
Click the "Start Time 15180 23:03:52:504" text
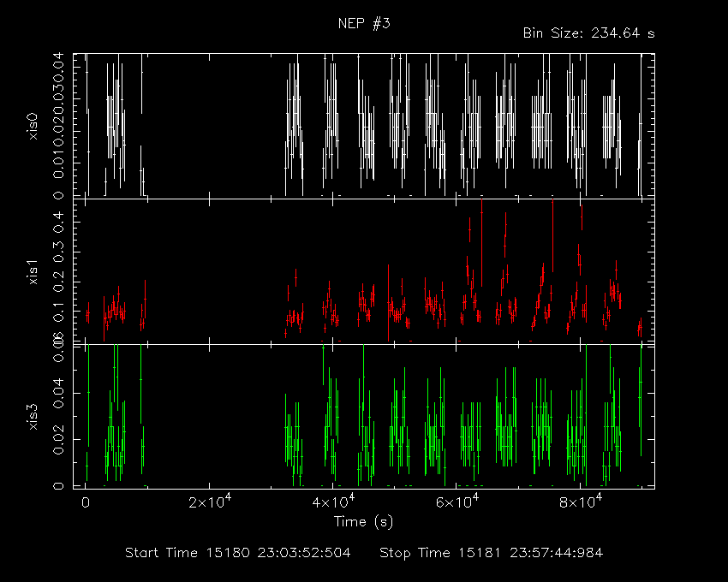(x=238, y=553)
